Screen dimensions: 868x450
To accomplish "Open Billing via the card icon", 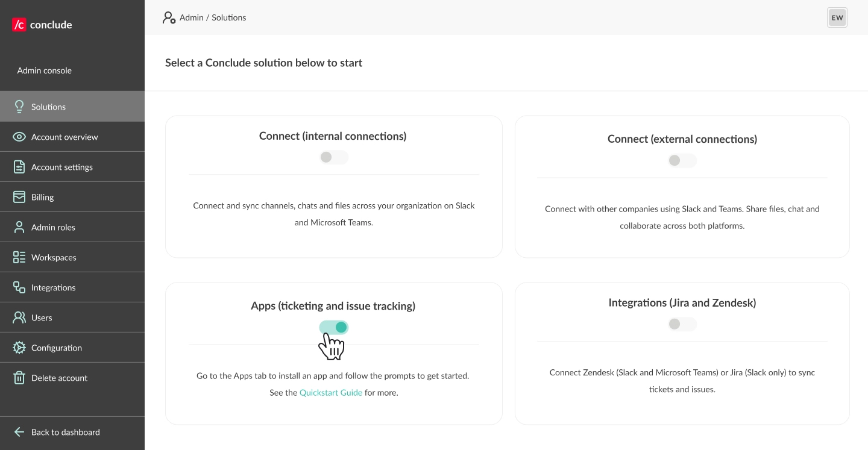I will (19, 196).
